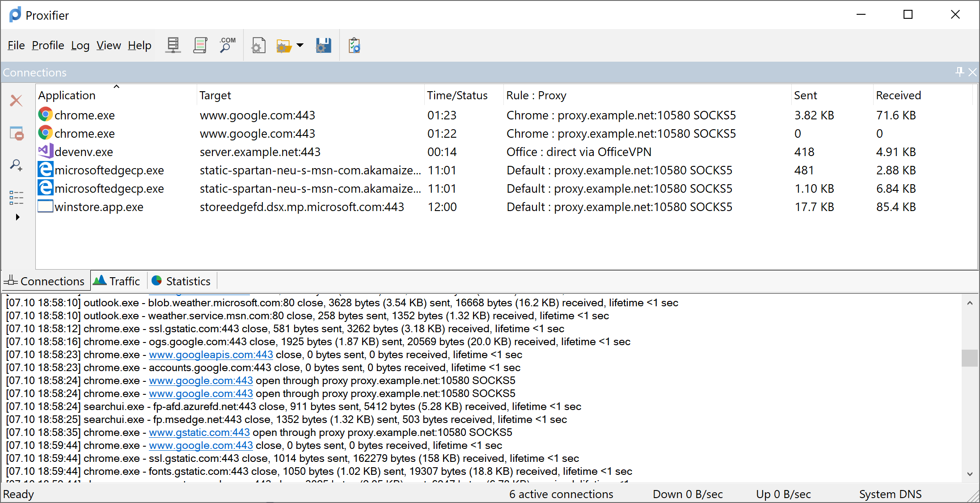Viewport: 980px width, 503px height.
Task: Click the log scrollbar down arrow
Action: pos(969,474)
